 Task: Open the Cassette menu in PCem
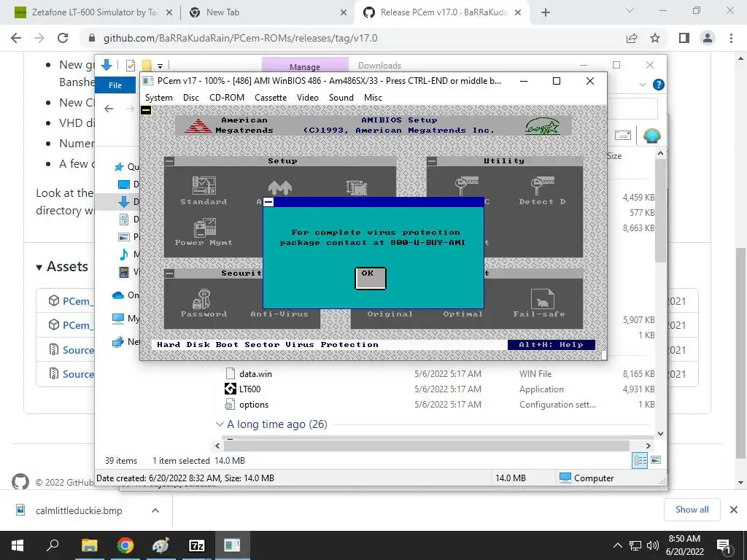point(271,97)
